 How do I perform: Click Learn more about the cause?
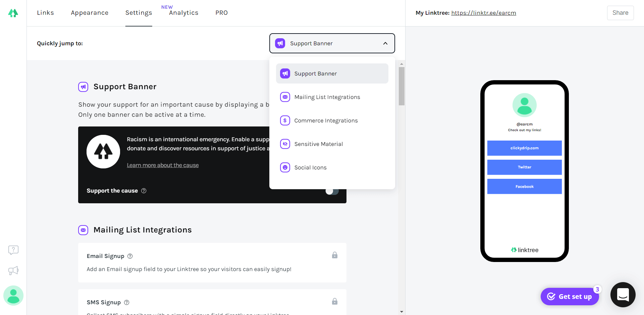(163, 165)
